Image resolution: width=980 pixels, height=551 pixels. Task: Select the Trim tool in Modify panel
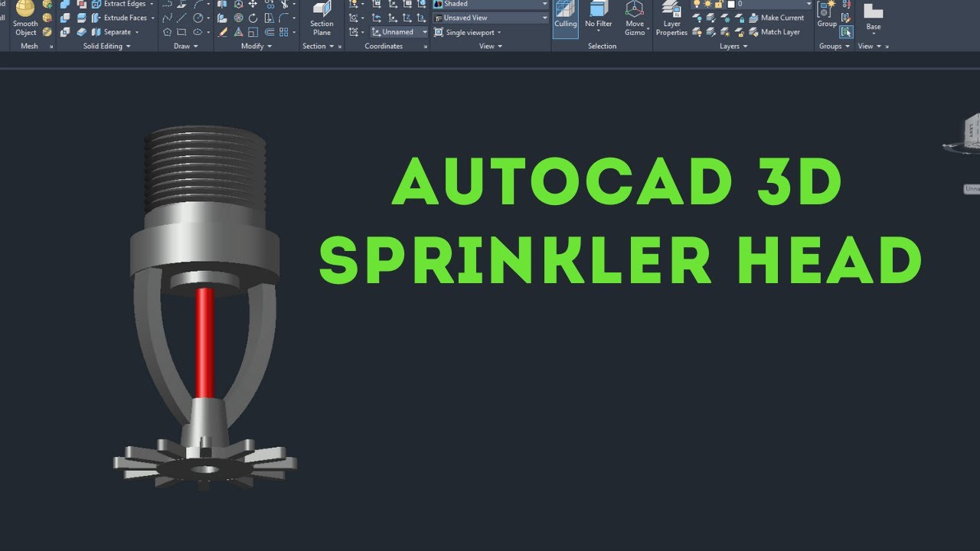pyautogui.click(x=285, y=4)
